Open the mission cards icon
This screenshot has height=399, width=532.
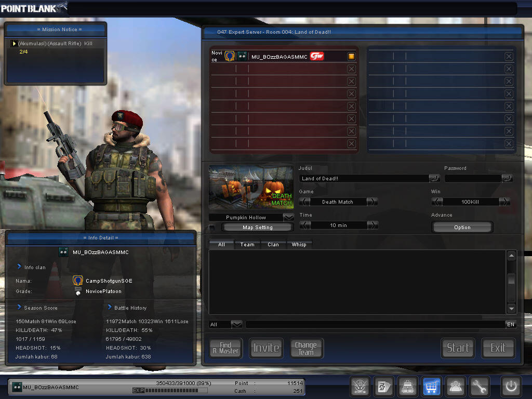pyautogui.click(x=383, y=386)
